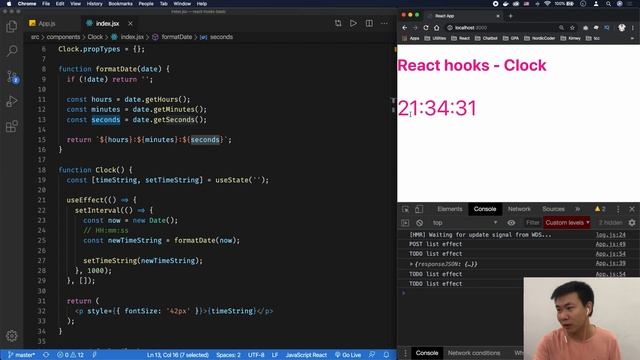Screen dimensions: 640x360
Task: Bookmark this page with the star
Action: (x=572, y=28)
